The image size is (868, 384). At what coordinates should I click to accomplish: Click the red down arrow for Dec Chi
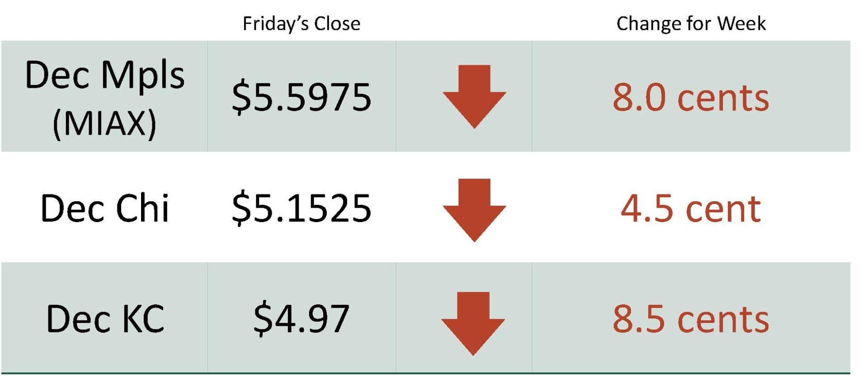(474, 209)
